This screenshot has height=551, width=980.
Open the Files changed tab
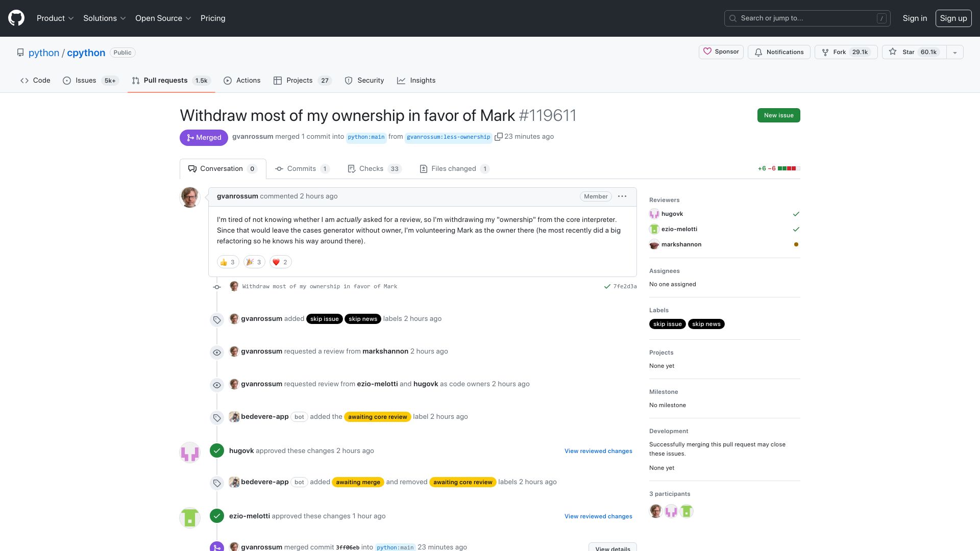pyautogui.click(x=454, y=169)
